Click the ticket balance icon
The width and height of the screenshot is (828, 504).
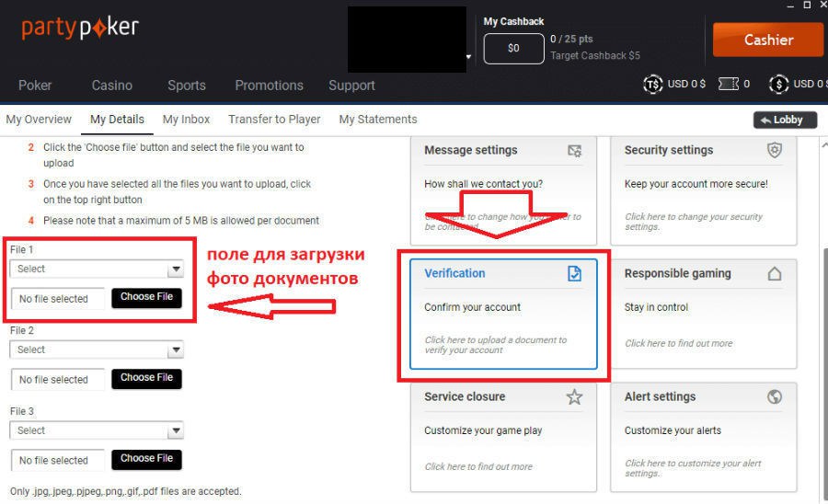(x=728, y=84)
